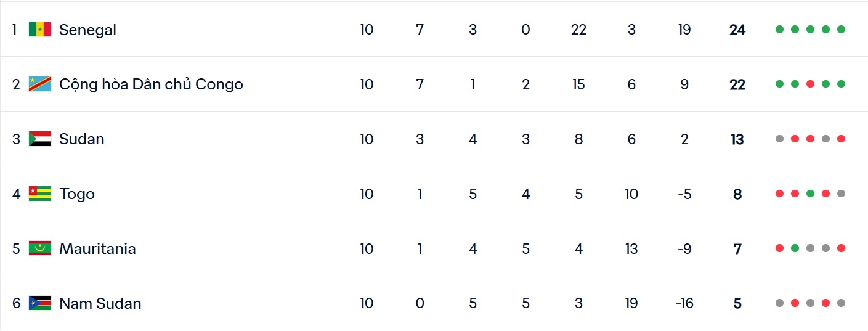Click the DR Congo flag icon
Viewport: 868px width, 331px height.
(40, 84)
